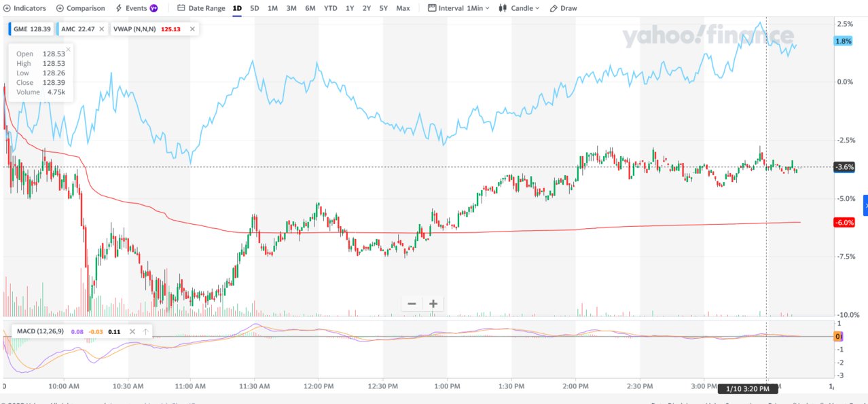The image size is (868, 404).
Task: Click the Open 128.53 value
Action: [x=53, y=54]
